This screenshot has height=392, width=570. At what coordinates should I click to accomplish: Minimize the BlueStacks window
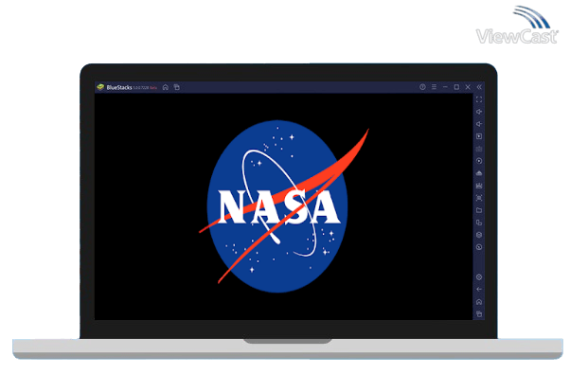click(445, 87)
